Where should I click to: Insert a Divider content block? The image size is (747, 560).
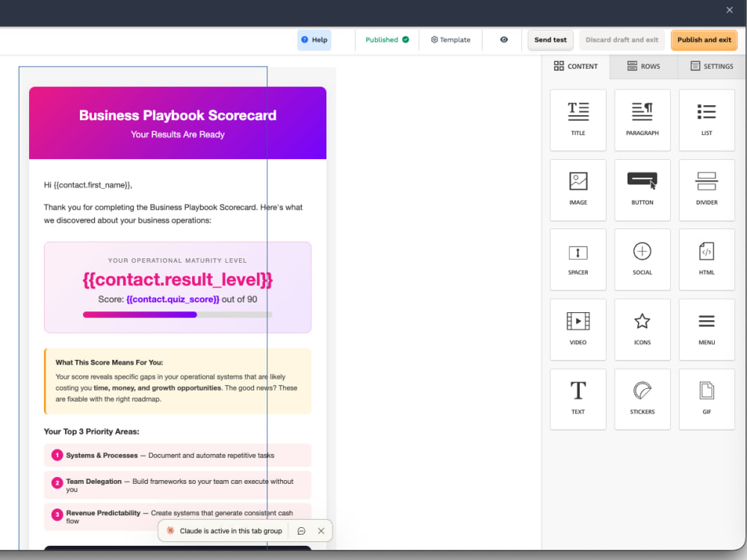click(x=707, y=190)
